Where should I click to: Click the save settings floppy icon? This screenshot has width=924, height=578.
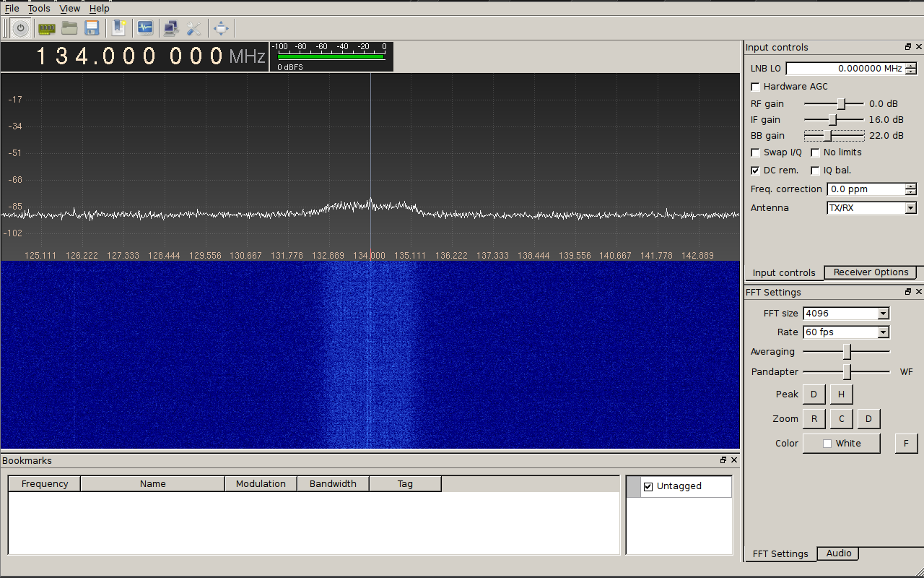pos(92,28)
